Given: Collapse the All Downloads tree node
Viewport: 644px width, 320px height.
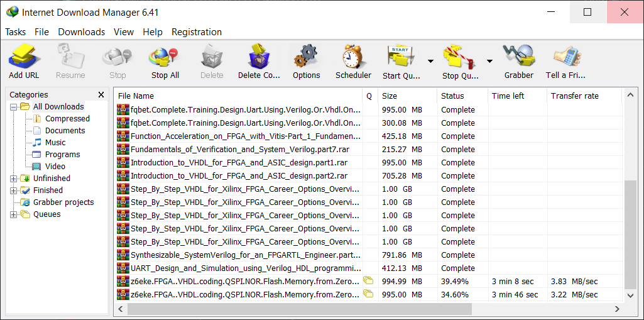Looking at the screenshot, I should 13,107.
